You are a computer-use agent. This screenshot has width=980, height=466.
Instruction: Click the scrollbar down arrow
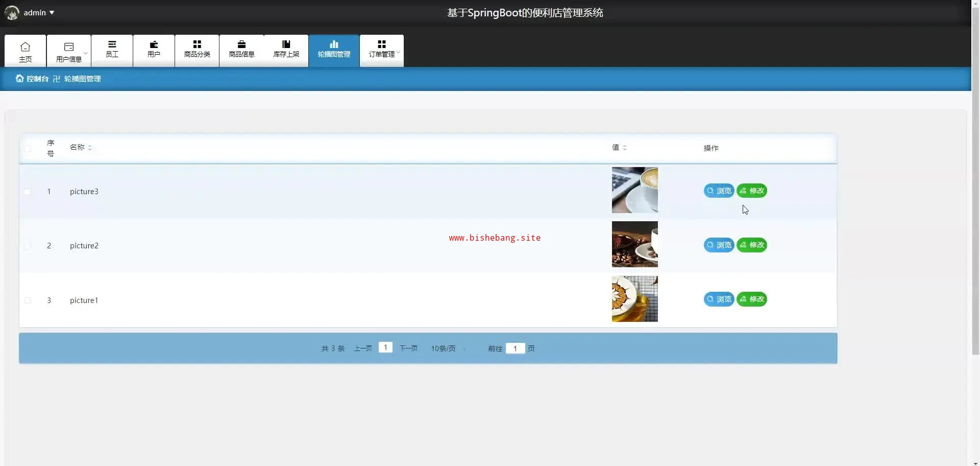[975, 462]
